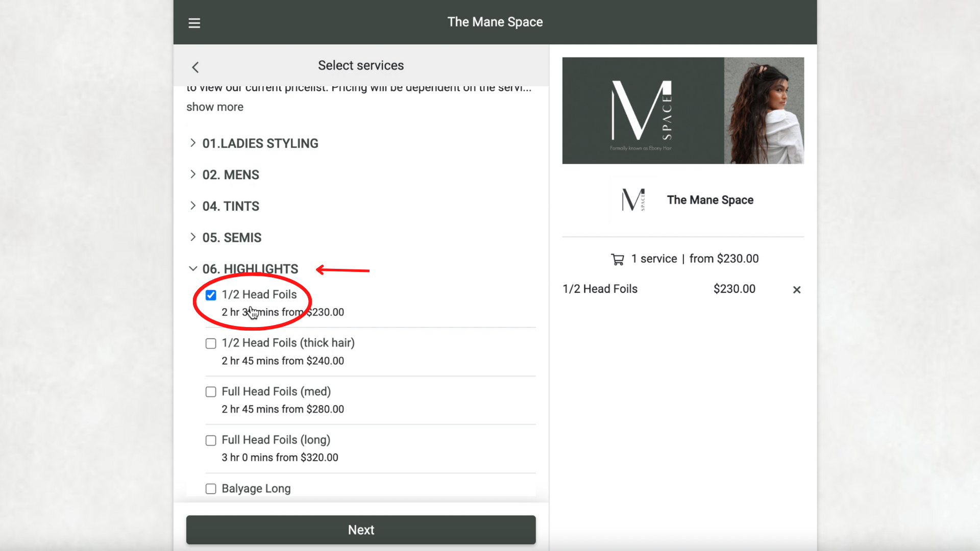The width and height of the screenshot is (980, 551).
Task: Select Full Head Foils (med) checkbox
Action: pyautogui.click(x=211, y=392)
